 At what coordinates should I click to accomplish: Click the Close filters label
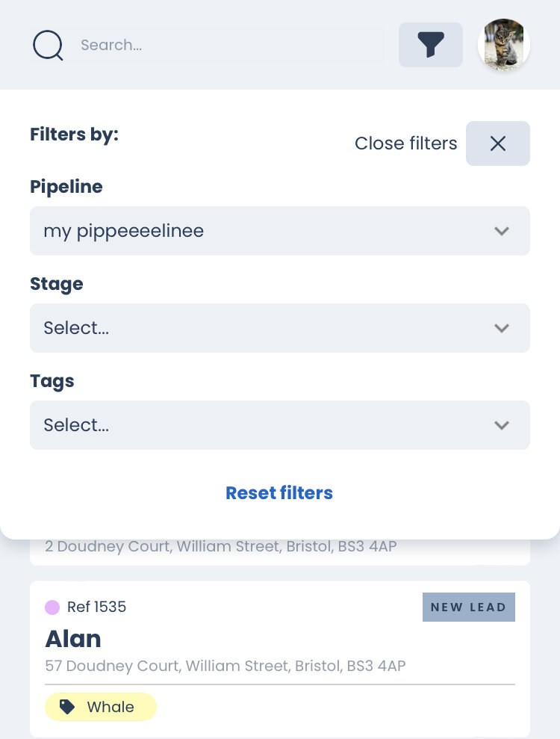(405, 143)
